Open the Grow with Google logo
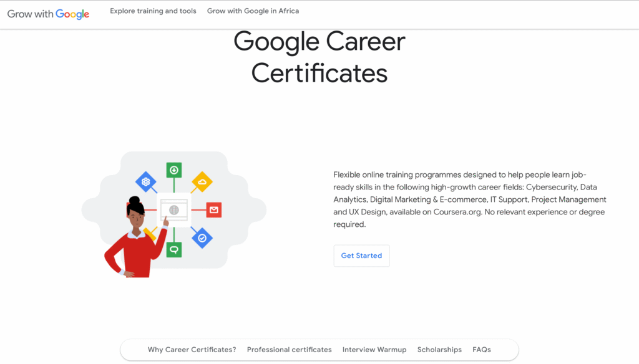The width and height of the screenshot is (639, 364). click(x=48, y=14)
